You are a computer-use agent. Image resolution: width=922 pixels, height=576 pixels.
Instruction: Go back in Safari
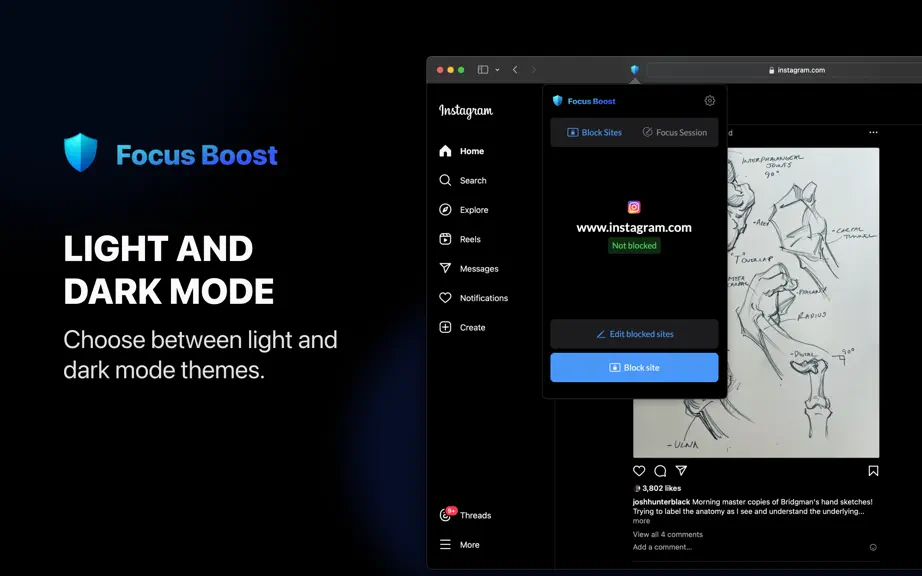515,69
